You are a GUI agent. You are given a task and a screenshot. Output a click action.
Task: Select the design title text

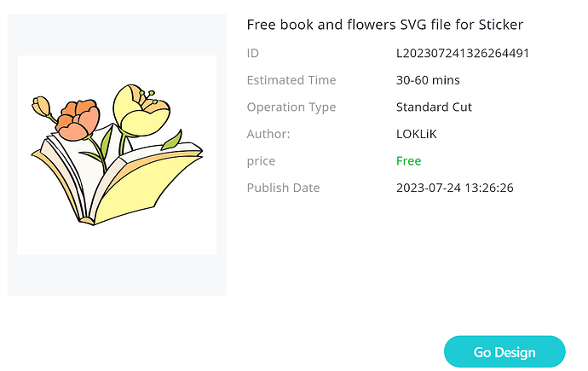point(384,25)
